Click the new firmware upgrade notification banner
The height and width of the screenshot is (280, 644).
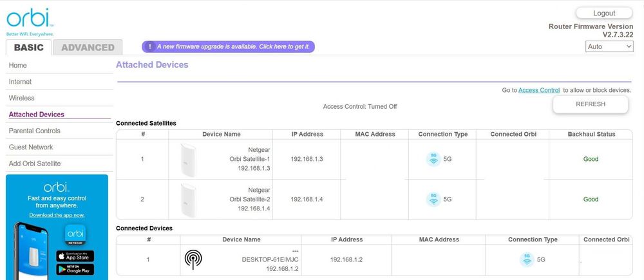click(229, 46)
